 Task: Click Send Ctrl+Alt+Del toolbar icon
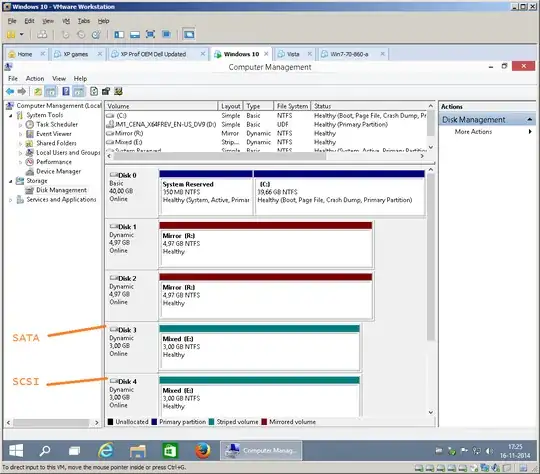(42, 34)
